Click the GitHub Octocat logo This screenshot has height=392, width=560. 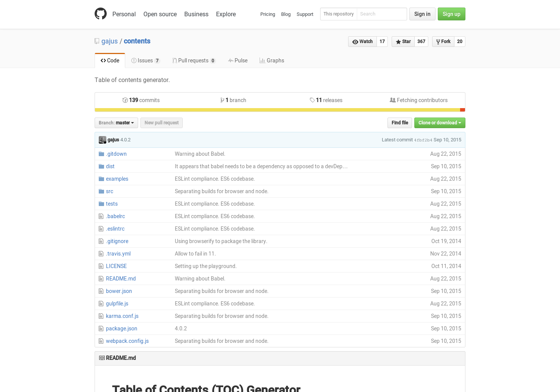coord(101,14)
